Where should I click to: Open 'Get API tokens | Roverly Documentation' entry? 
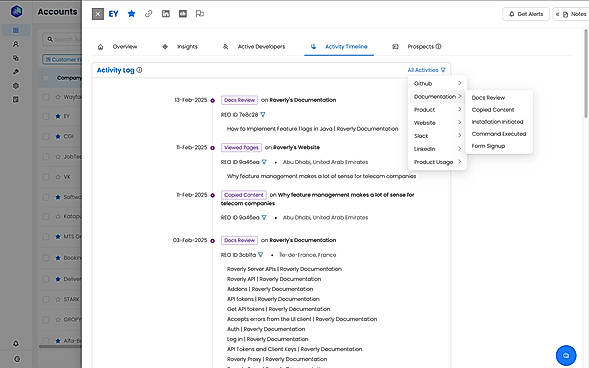[278, 309]
